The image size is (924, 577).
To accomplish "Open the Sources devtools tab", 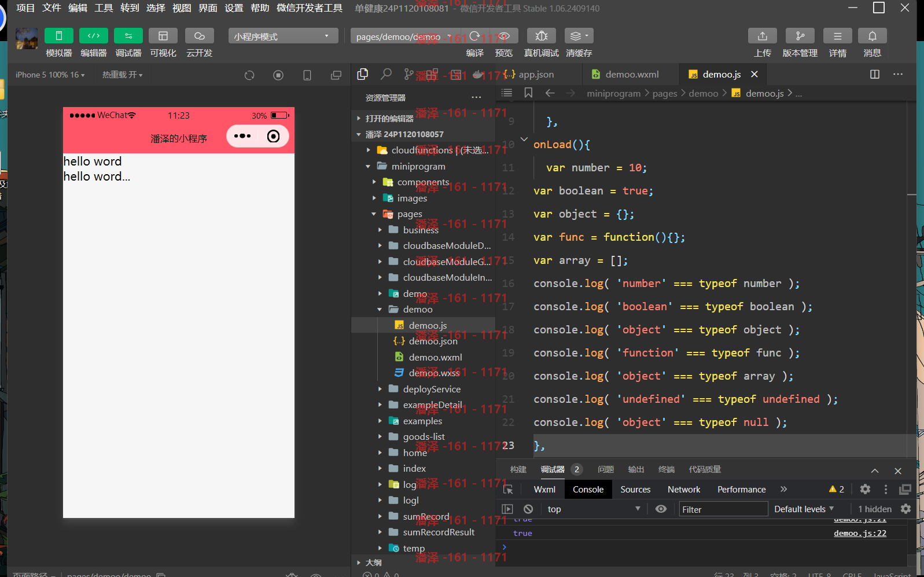I will (635, 489).
